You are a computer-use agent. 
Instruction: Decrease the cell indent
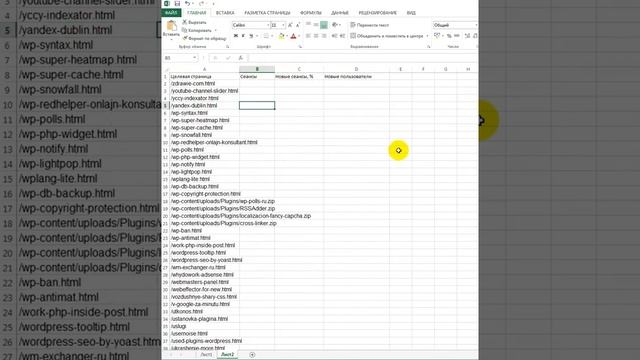point(335,36)
